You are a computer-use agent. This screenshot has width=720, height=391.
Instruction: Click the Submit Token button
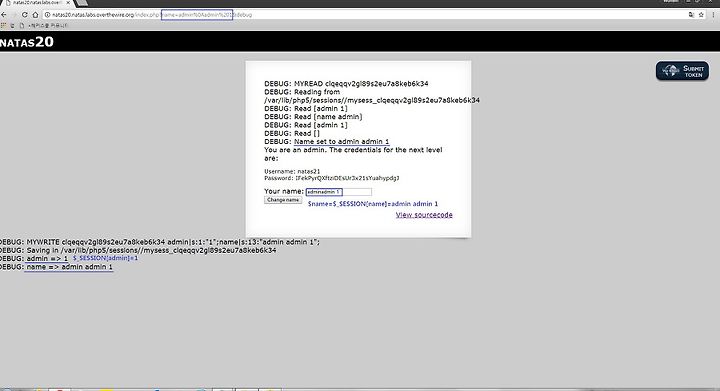coord(682,71)
